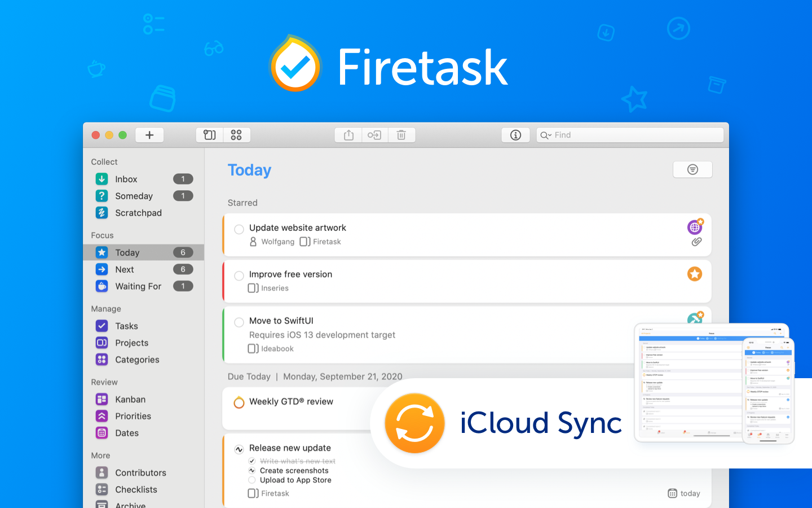This screenshot has width=812, height=508.
Task: Click the add new task plus button
Action: 149,135
